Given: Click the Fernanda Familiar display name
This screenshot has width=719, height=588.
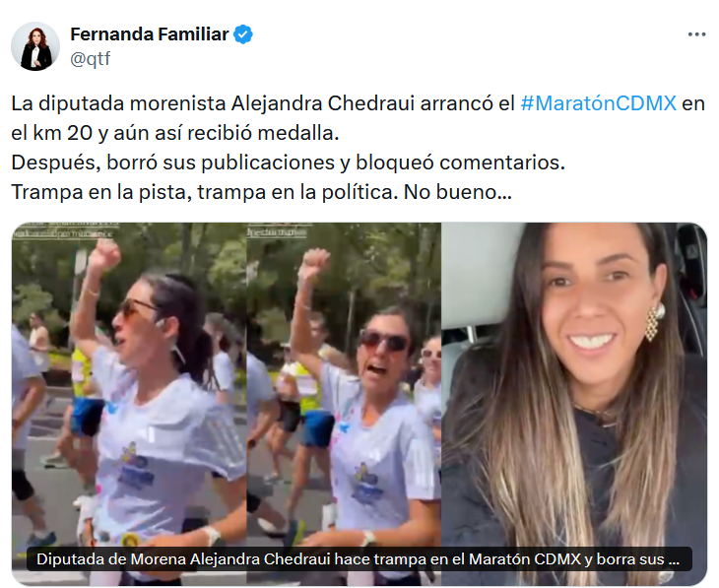Looking at the screenshot, I should 150,34.
